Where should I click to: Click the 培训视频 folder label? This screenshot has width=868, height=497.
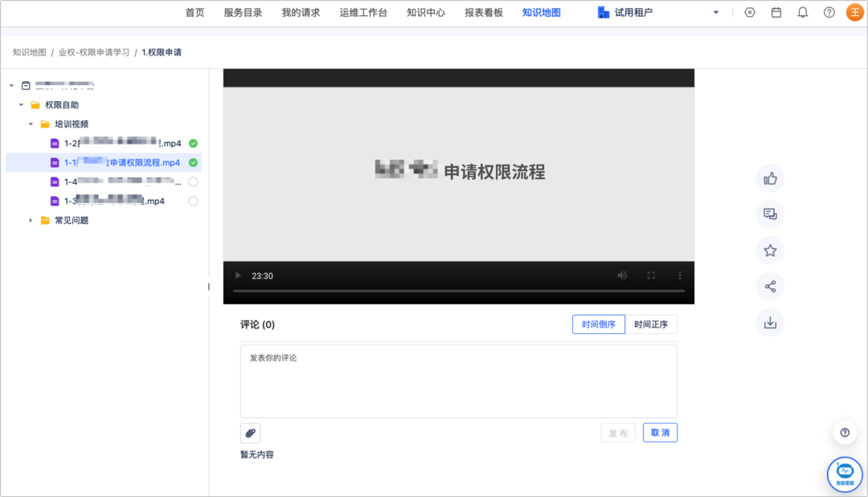(x=72, y=124)
